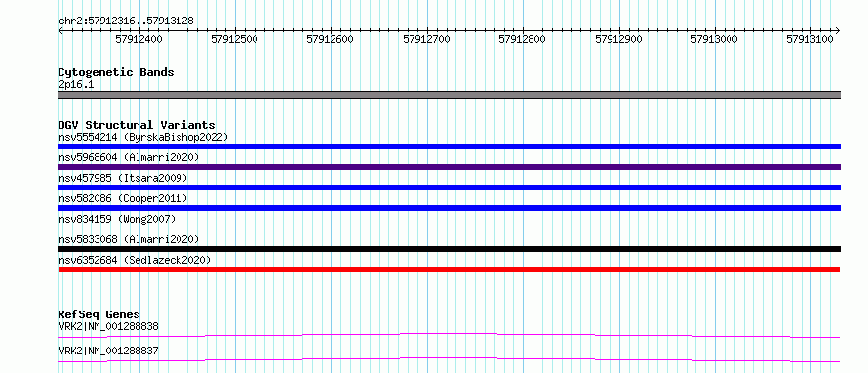Click ruler position 57912900
The image size is (868, 373).
pyautogui.click(x=619, y=39)
